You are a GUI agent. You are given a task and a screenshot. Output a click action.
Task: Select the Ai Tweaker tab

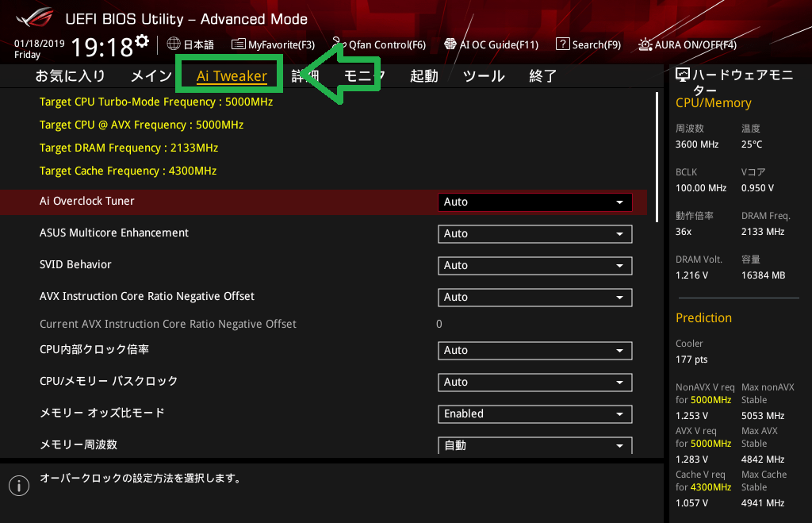[x=232, y=76]
